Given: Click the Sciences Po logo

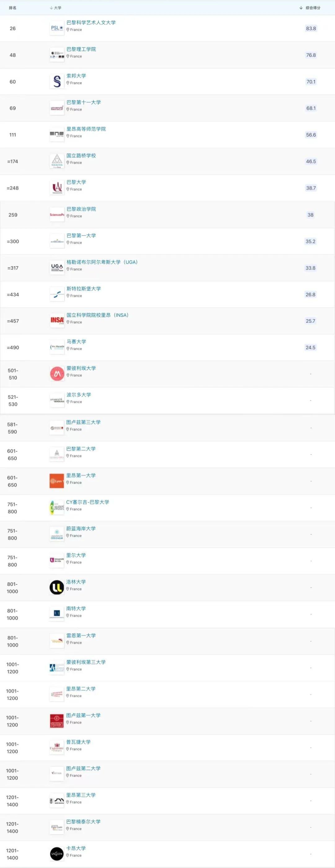Looking at the screenshot, I should tap(57, 215).
